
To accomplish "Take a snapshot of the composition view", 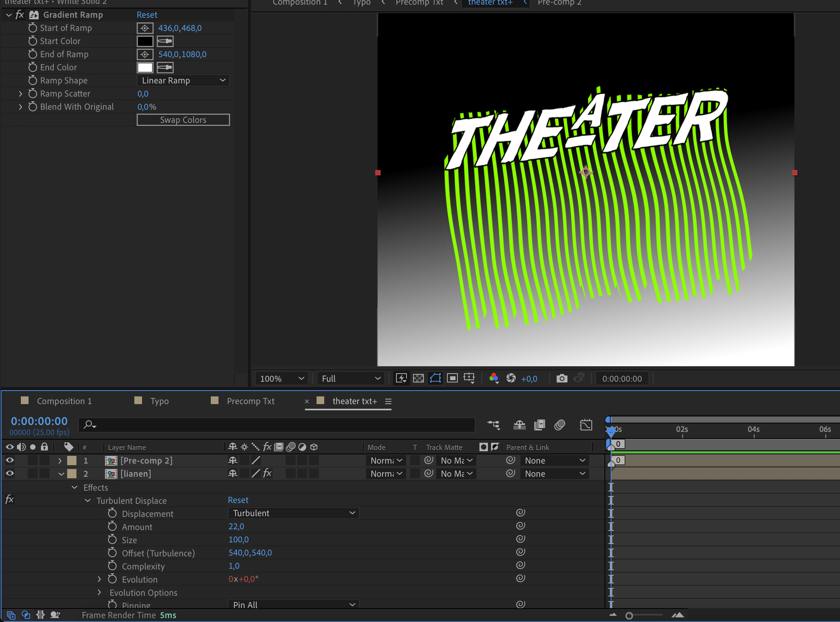I will pyautogui.click(x=562, y=378).
